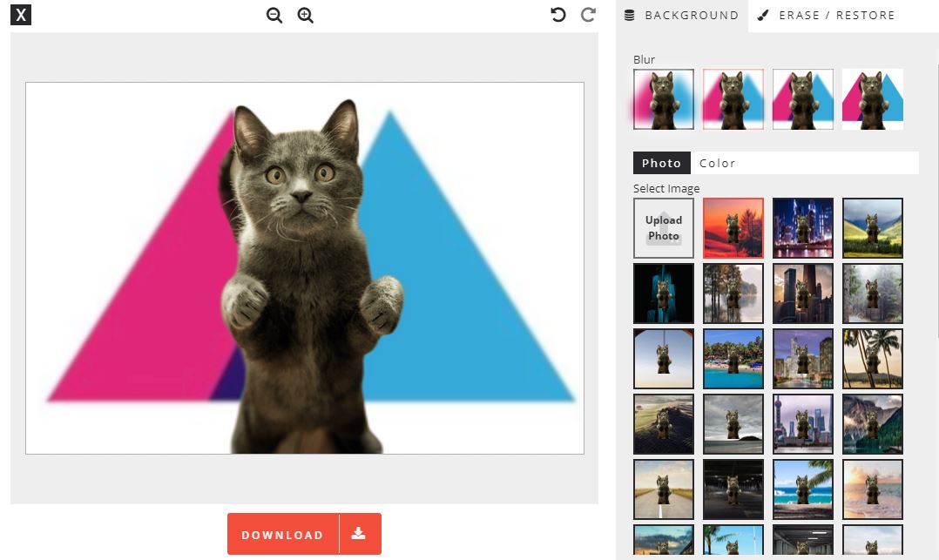Select the dark winding coastal road background

(664, 424)
